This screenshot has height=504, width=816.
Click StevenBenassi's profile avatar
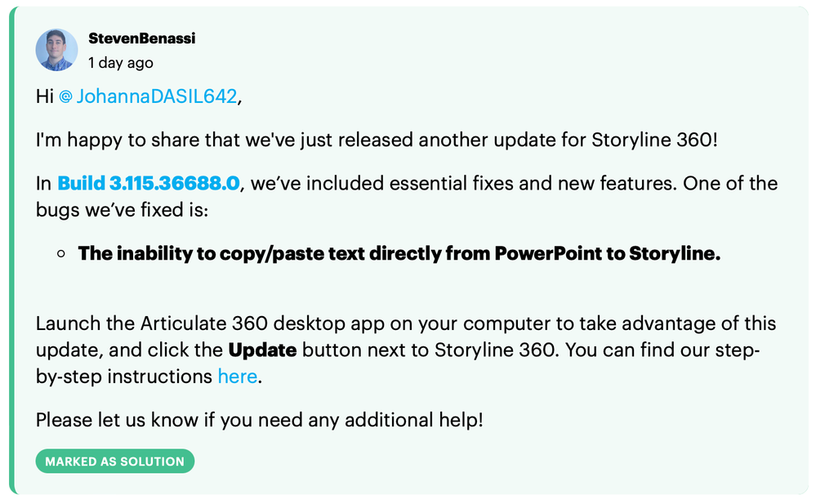click(x=56, y=50)
